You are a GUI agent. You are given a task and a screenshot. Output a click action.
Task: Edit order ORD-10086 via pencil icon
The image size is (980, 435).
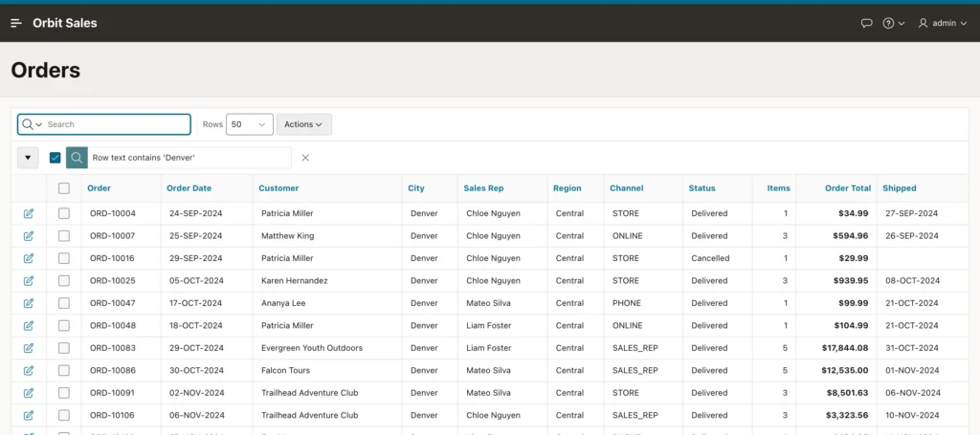click(28, 371)
